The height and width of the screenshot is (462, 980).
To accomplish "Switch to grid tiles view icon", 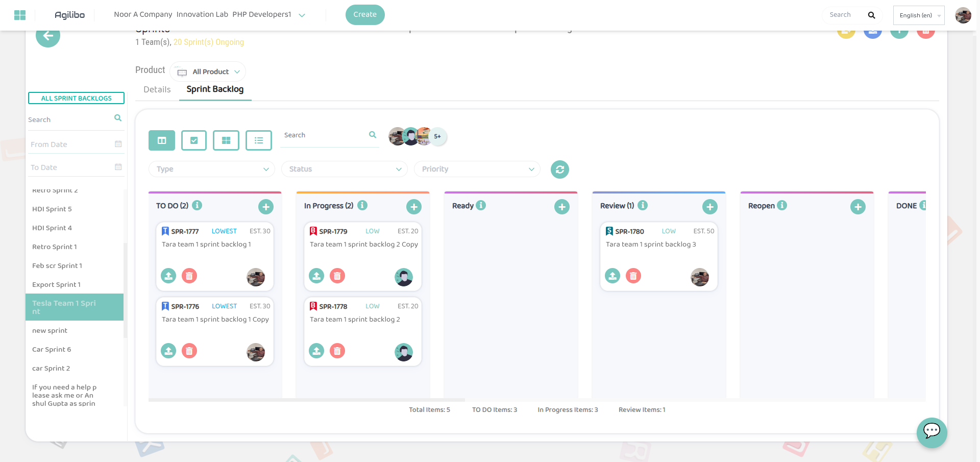I will (226, 140).
